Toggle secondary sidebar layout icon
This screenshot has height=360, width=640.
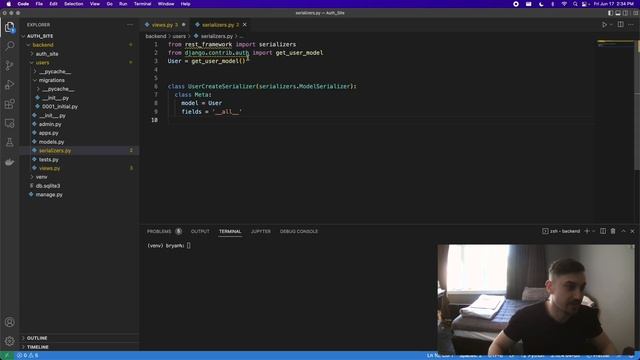tap(625, 13)
